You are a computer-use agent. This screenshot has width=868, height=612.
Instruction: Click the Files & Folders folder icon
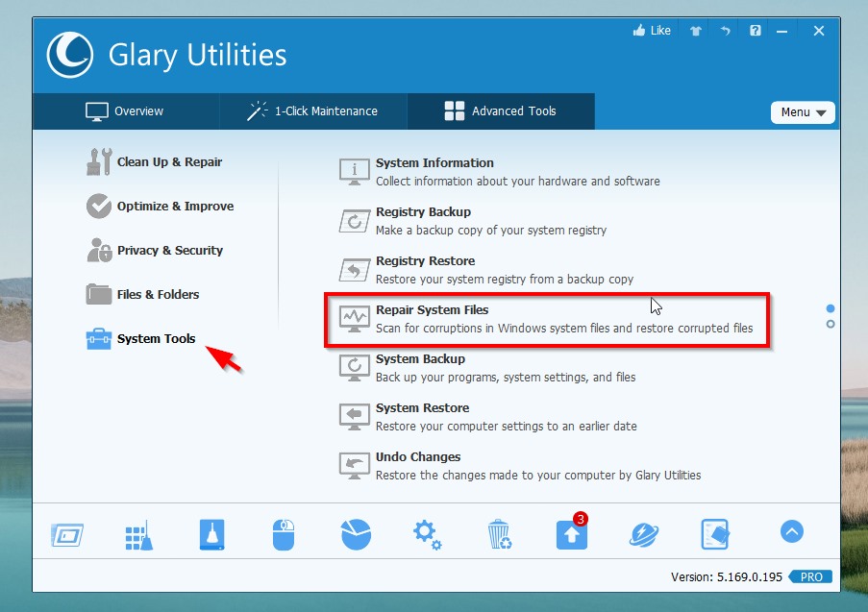pos(99,294)
